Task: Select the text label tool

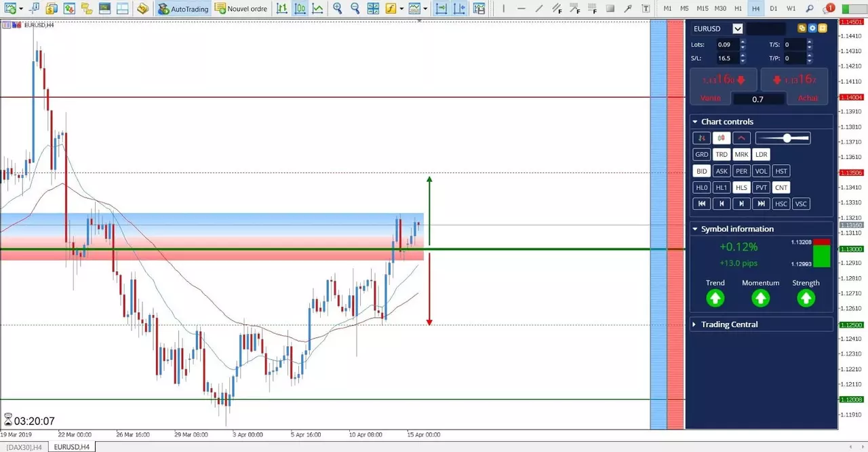Action: (x=646, y=9)
